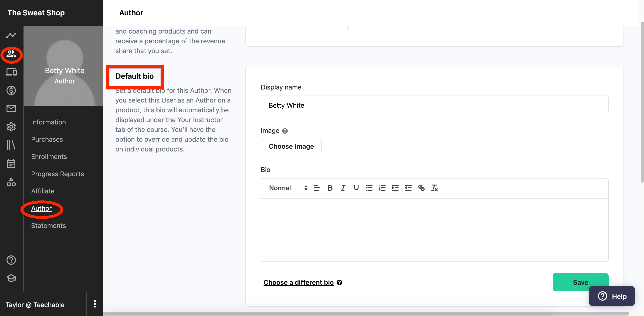Select the Author section link
The width and height of the screenshot is (644, 316).
click(x=41, y=208)
